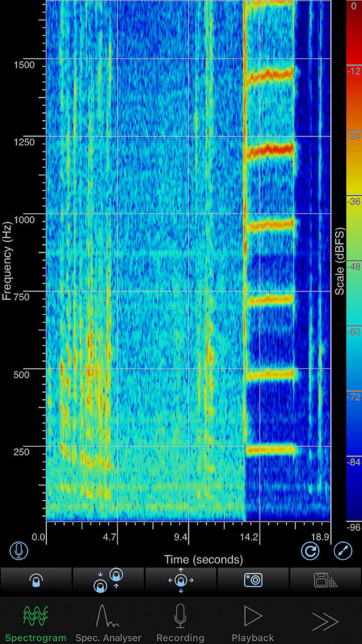Select the four-way pan gesture button

(181, 580)
